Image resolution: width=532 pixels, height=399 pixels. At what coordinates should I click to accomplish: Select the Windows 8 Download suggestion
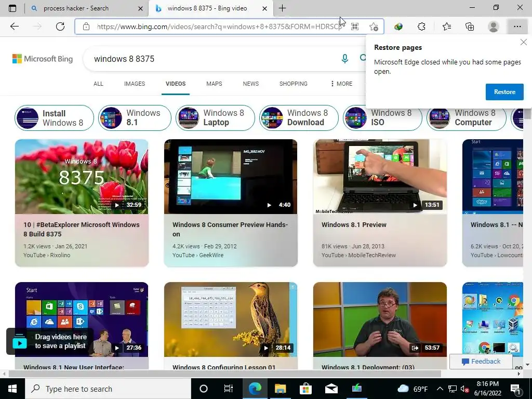click(x=299, y=118)
